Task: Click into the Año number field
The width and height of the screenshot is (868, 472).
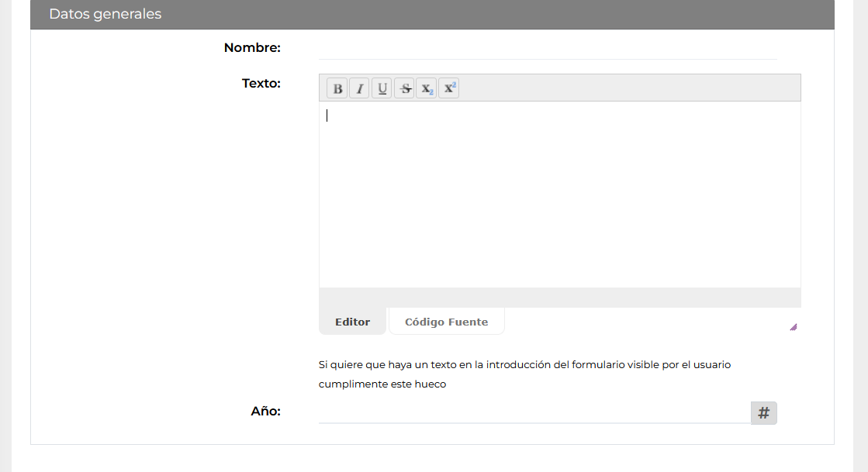Action: click(x=534, y=413)
